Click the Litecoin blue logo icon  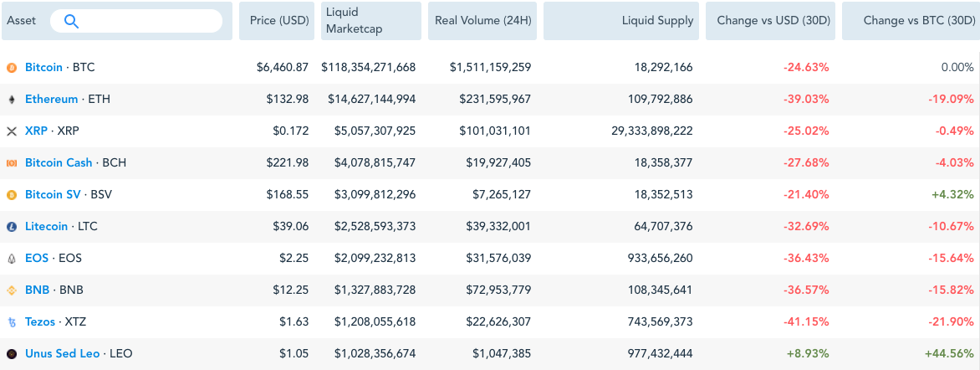tap(11, 227)
